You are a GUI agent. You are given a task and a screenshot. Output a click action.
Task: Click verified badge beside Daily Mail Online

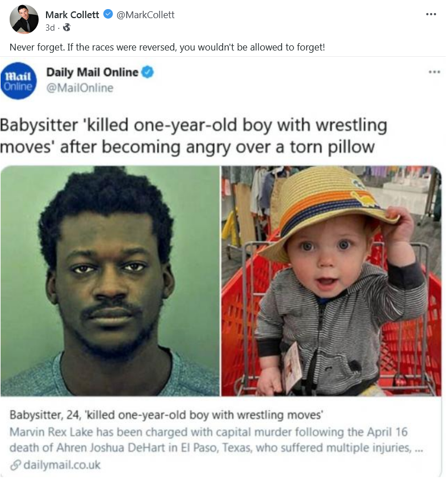click(148, 72)
